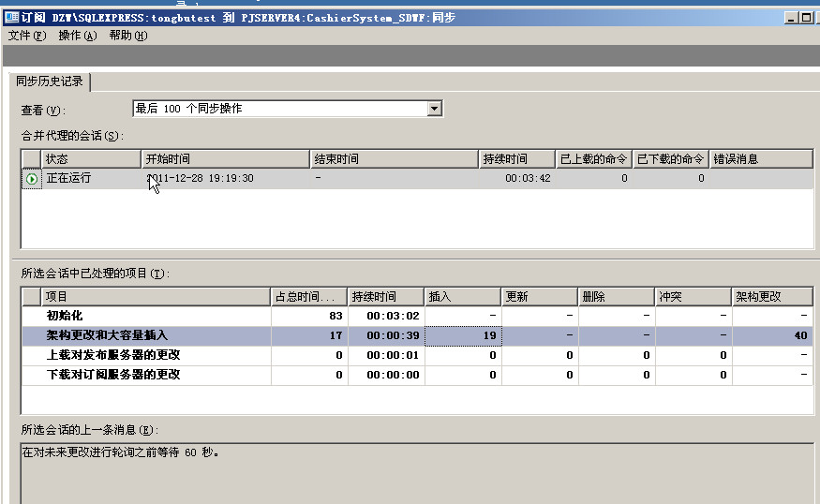Viewport: 820px width, 504px height.
Task: Click the 错误消息 column header
Action: [761, 159]
